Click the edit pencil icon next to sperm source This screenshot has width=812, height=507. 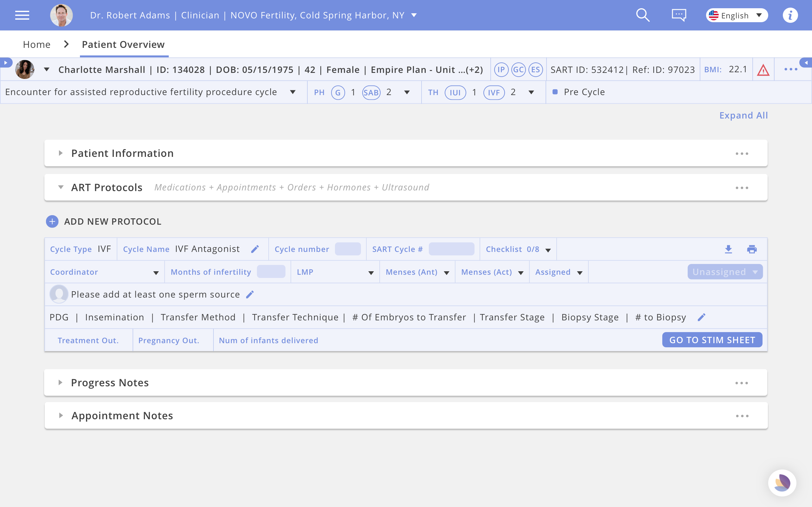coord(250,294)
